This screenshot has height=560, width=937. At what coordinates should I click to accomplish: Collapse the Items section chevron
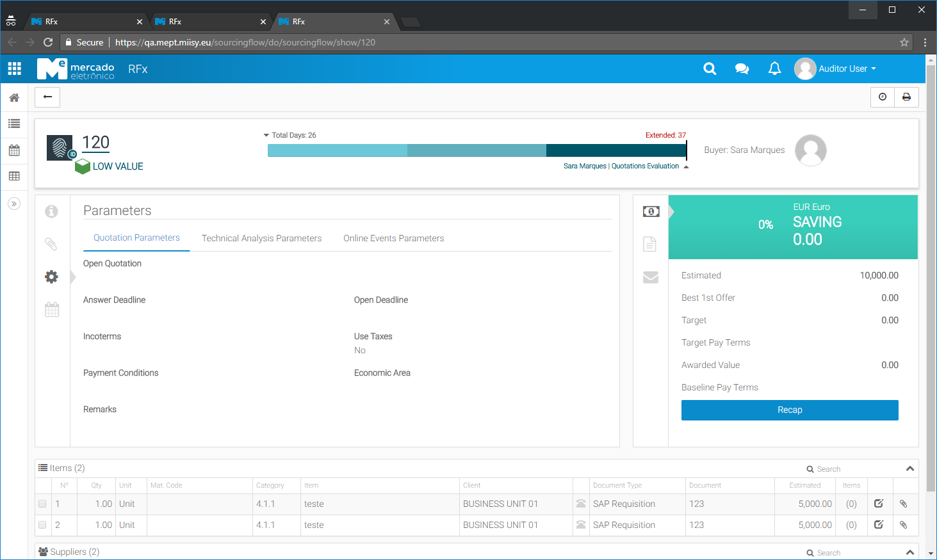[x=909, y=468]
